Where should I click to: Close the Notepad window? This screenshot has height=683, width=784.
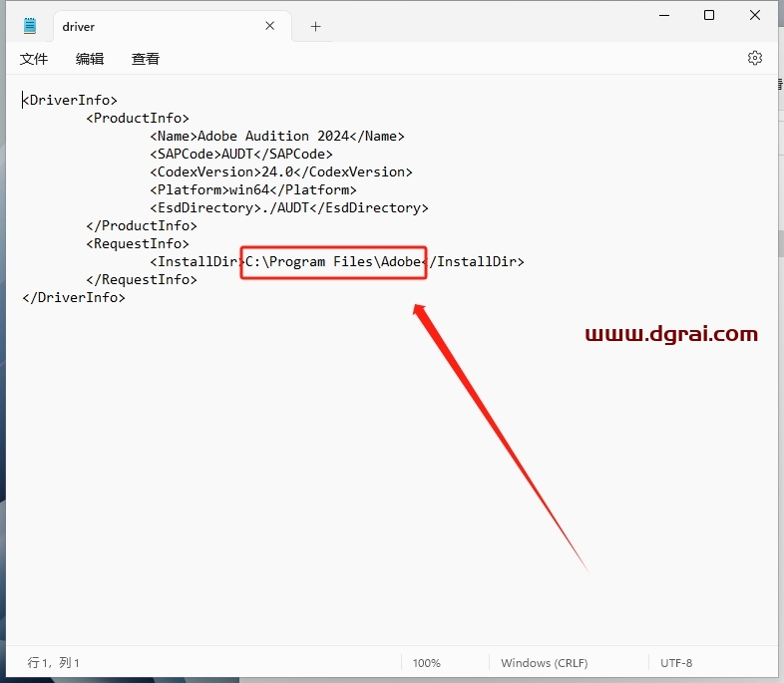[x=755, y=16]
